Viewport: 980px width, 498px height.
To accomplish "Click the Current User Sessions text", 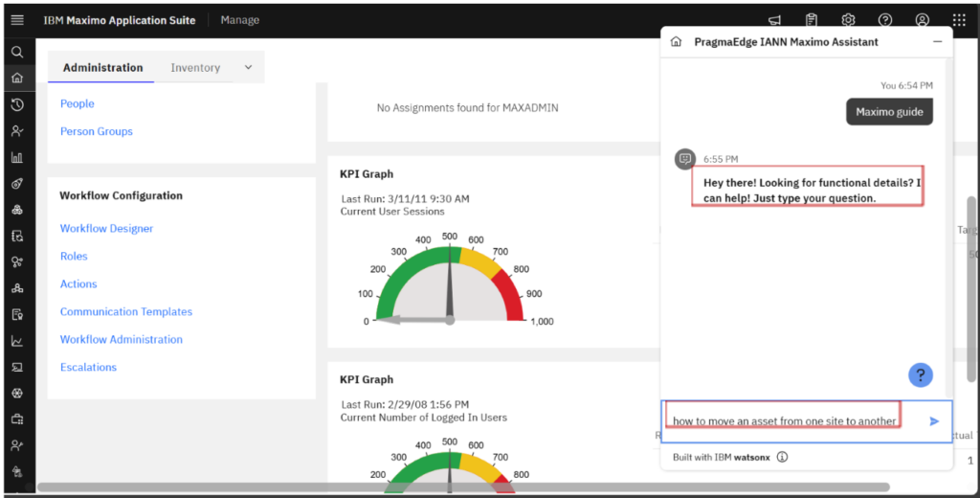I will pos(392,212).
